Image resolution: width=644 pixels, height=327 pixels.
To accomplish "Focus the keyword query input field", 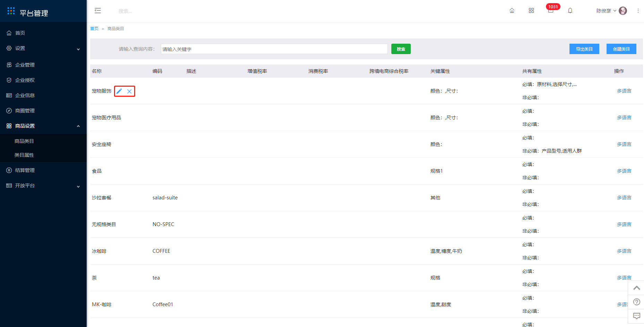I will click(x=274, y=49).
